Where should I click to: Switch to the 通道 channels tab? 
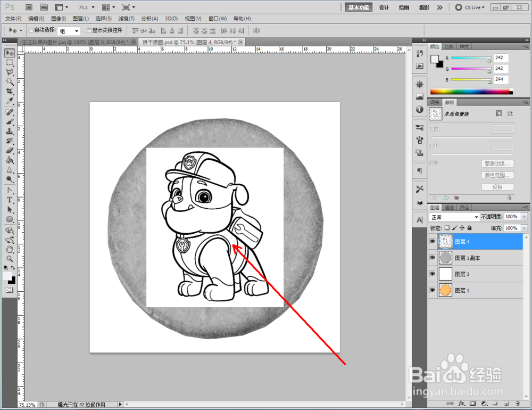coord(449,207)
